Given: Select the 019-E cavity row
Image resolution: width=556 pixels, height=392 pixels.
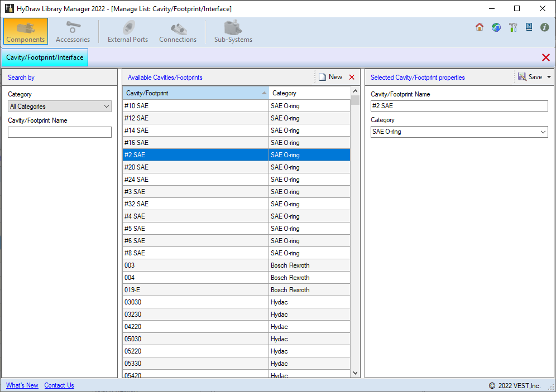Looking at the screenshot, I should [x=236, y=290].
